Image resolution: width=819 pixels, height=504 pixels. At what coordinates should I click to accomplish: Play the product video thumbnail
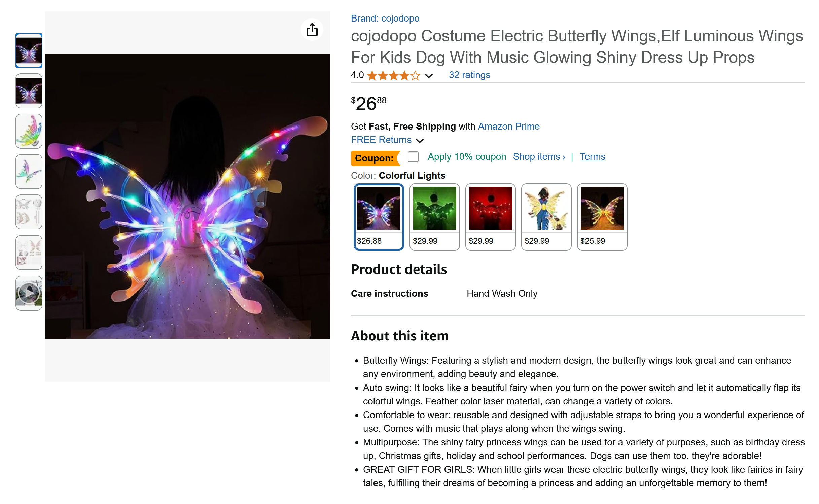29,293
